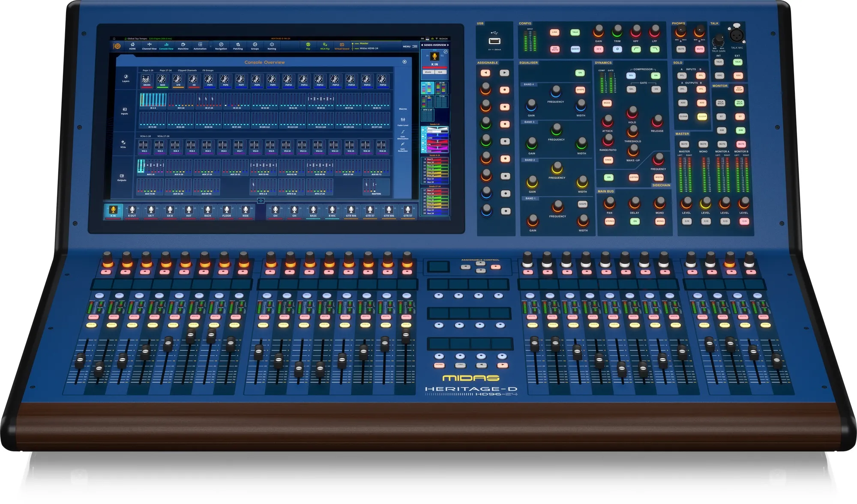Expand the channel strip area divider handle
The height and width of the screenshot is (504, 857).
point(261,200)
